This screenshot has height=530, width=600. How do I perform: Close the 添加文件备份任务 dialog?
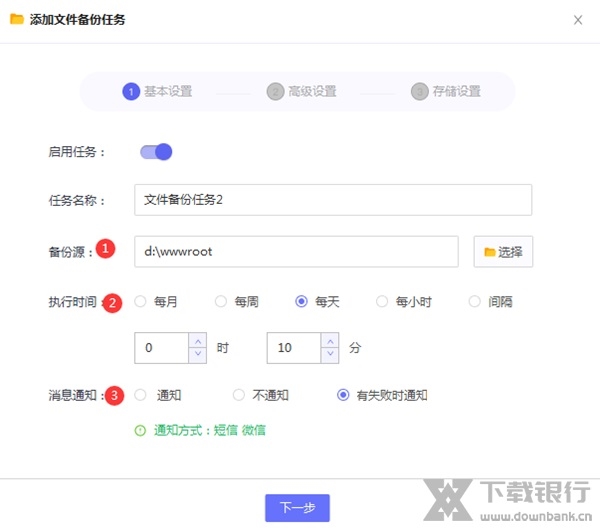[578, 20]
